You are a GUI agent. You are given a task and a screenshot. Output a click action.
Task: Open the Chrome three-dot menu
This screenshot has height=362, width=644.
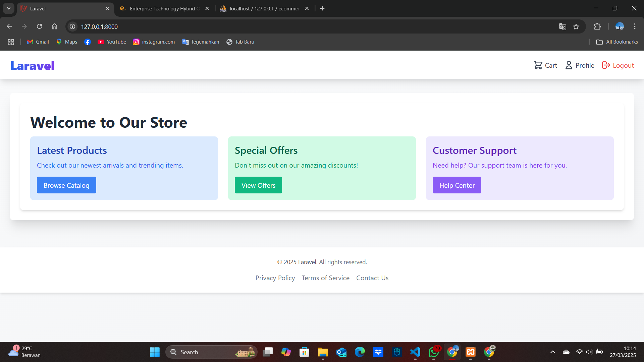pyautogui.click(x=635, y=26)
